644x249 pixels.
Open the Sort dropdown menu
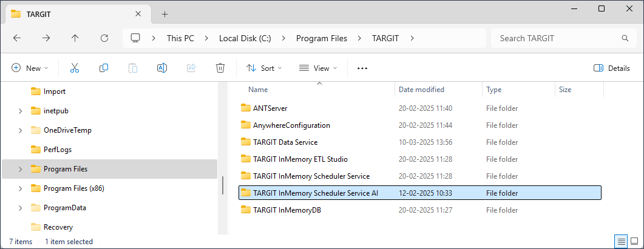pyautogui.click(x=263, y=68)
